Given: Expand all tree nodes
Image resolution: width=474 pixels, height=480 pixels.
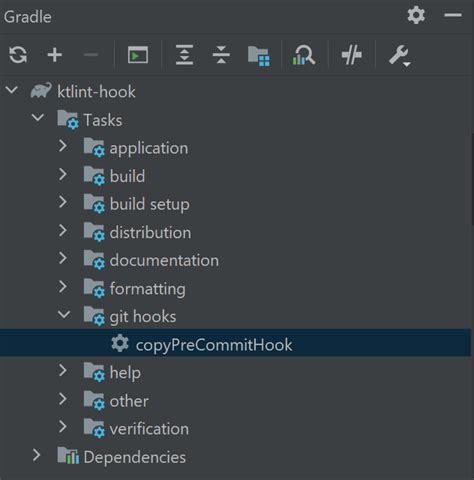Looking at the screenshot, I should pyautogui.click(x=184, y=55).
